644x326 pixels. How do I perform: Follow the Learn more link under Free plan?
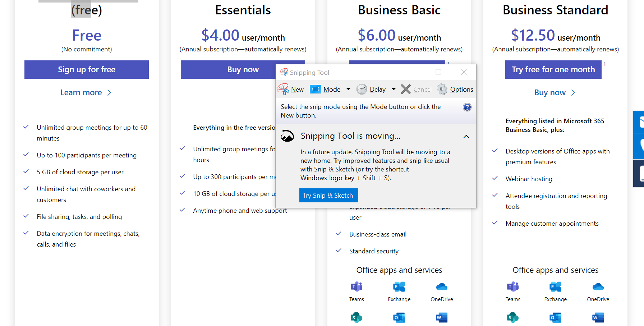[x=86, y=92]
